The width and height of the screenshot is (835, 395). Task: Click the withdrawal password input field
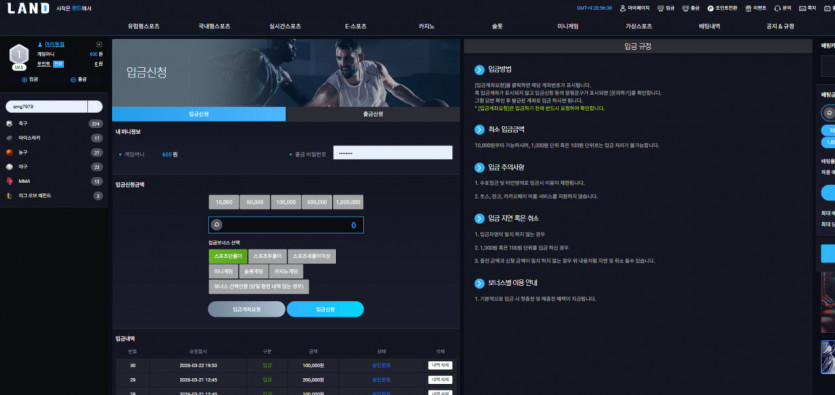[393, 153]
